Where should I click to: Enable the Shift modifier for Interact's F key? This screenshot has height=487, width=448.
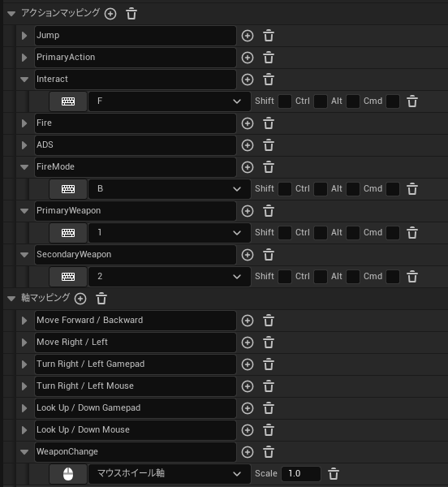pos(285,101)
